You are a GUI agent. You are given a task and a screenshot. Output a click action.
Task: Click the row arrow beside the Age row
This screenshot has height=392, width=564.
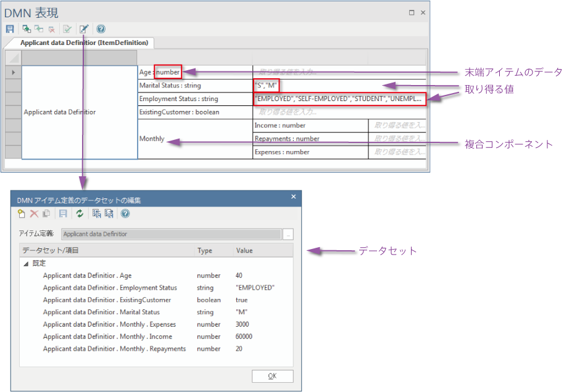[13, 72]
